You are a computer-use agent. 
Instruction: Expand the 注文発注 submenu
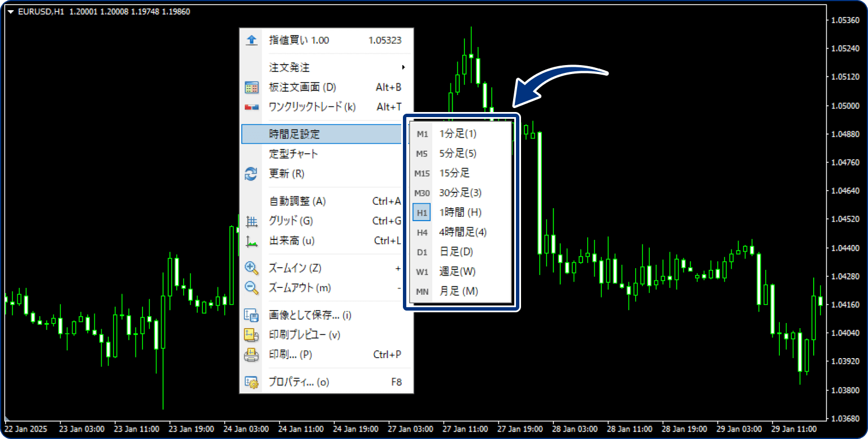(288, 67)
